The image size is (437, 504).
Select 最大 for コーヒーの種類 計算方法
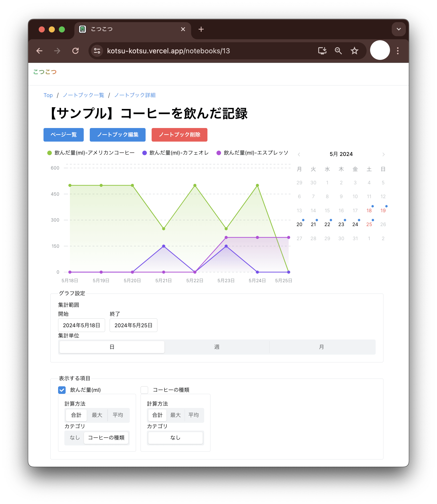pyautogui.click(x=176, y=415)
